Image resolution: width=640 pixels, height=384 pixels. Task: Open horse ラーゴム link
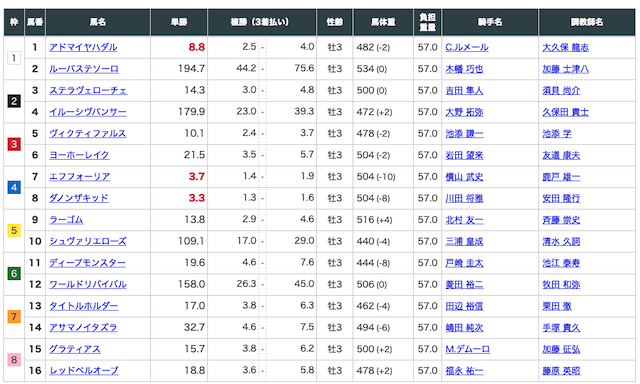pyautogui.click(x=66, y=220)
